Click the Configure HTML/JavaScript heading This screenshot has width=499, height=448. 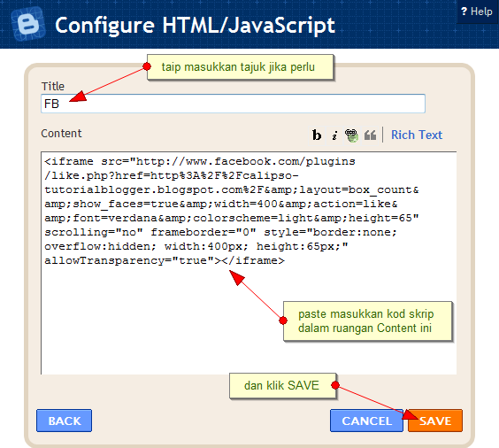[x=195, y=26]
